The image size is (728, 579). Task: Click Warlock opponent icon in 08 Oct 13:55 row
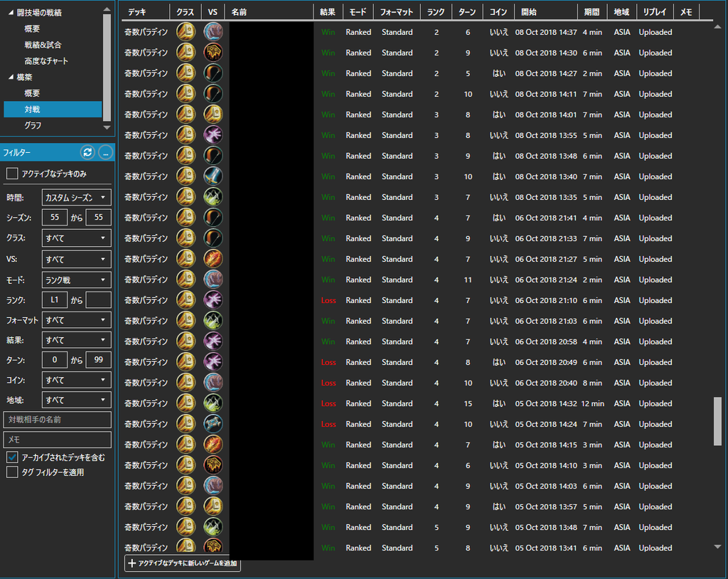[213, 135]
